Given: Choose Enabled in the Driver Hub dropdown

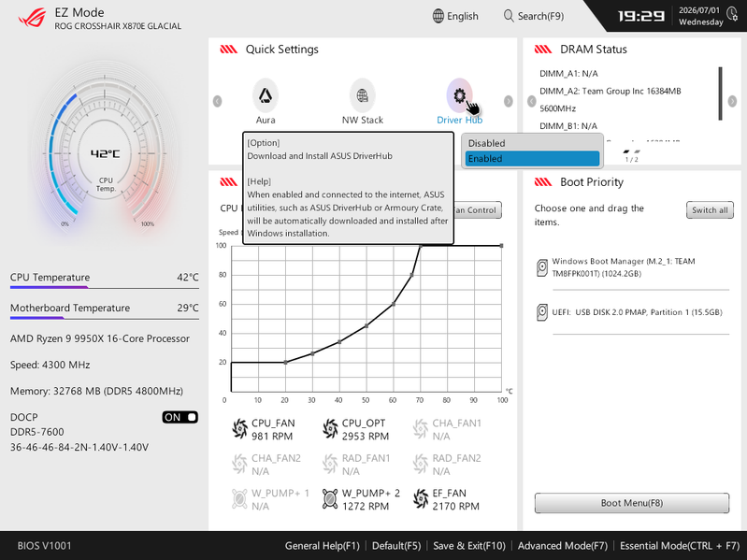Looking at the screenshot, I should pyautogui.click(x=532, y=159).
